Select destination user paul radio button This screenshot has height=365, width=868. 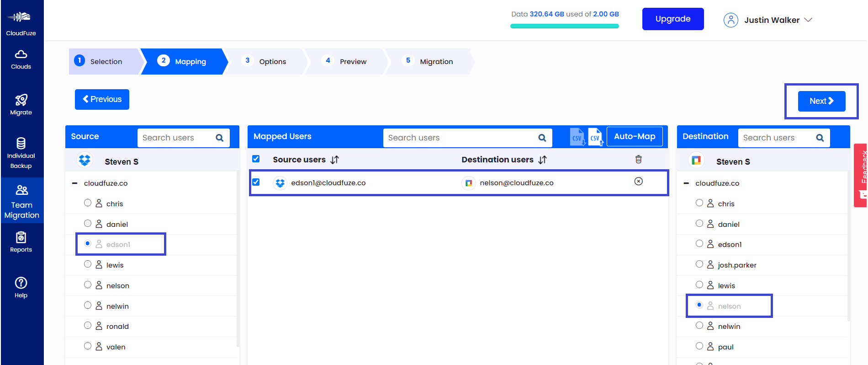coord(699,346)
